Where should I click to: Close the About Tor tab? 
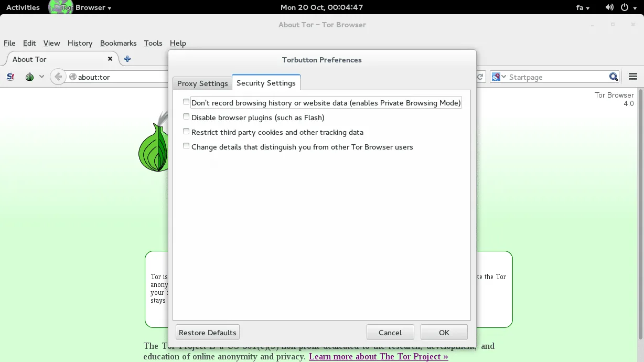pyautogui.click(x=110, y=59)
